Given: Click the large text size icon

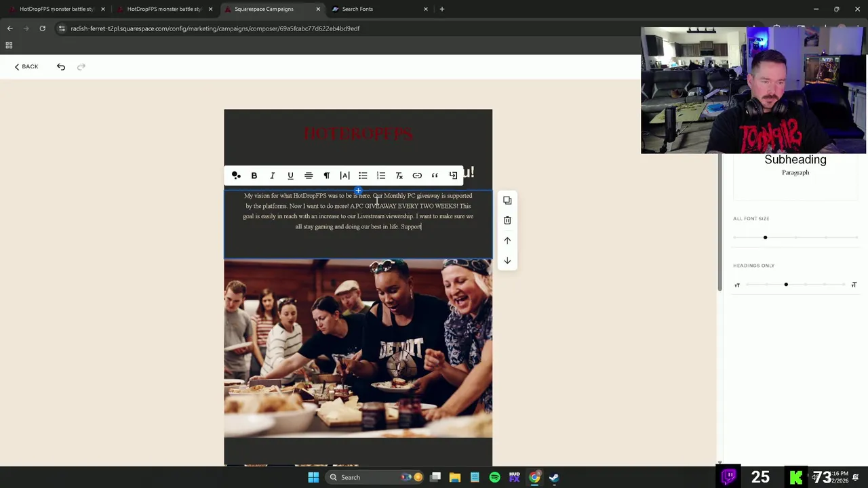Looking at the screenshot, I should point(854,285).
